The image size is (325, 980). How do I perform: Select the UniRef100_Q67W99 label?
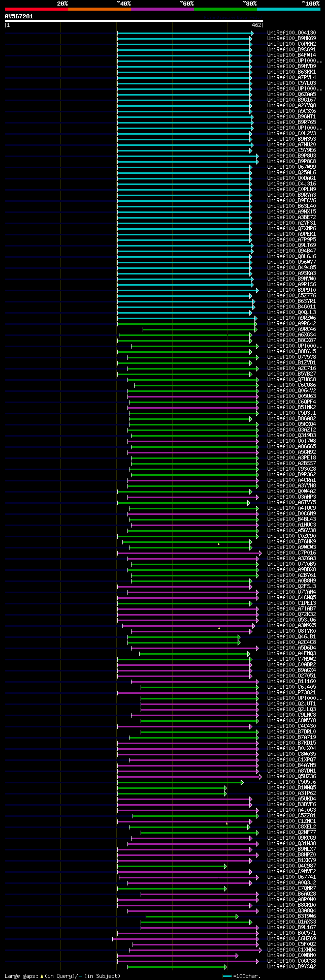pos(291,167)
